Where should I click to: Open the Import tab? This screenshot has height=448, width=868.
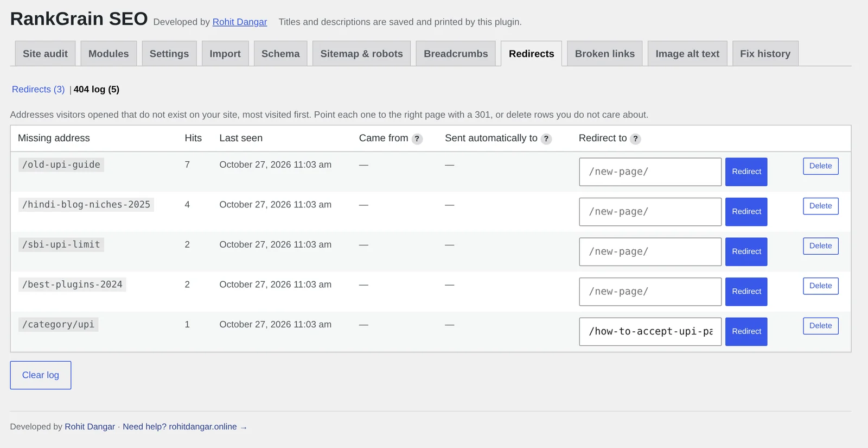tap(225, 54)
